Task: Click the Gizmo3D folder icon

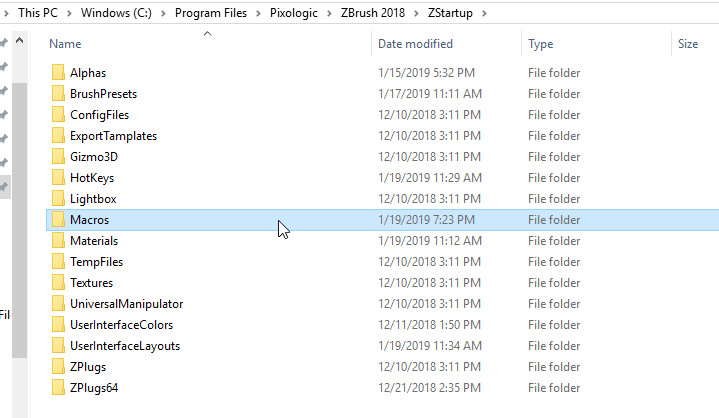Action: click(58, 156)
